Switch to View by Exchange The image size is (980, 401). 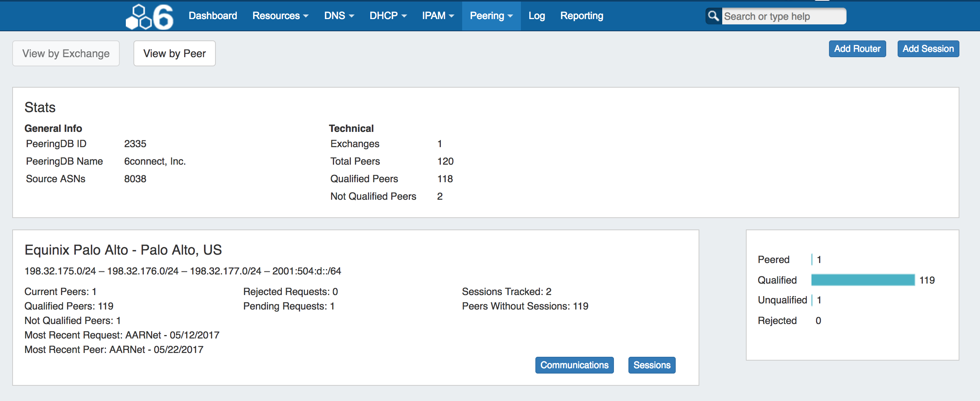(x=66, y=53)
